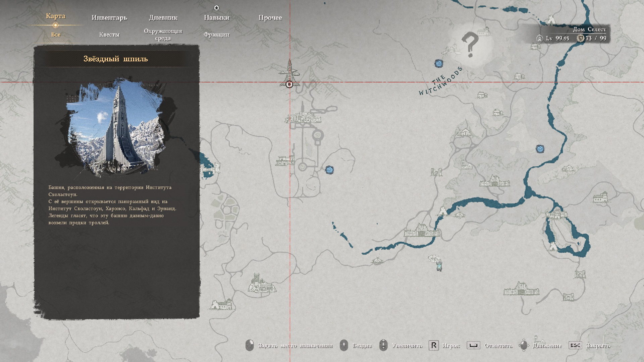Click the question mark unexplored location
The height and width of the screenshot is (362, 644).
[470, 44]
